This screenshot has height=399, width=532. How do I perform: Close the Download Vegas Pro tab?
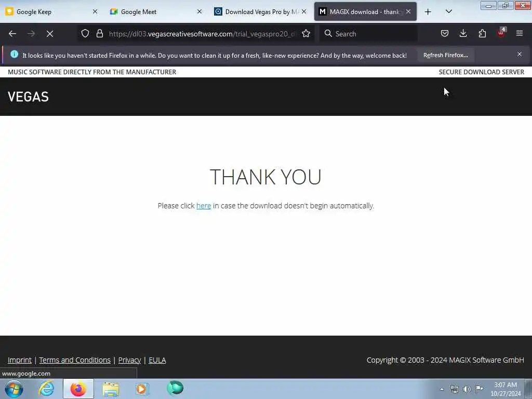coord(304,11)
